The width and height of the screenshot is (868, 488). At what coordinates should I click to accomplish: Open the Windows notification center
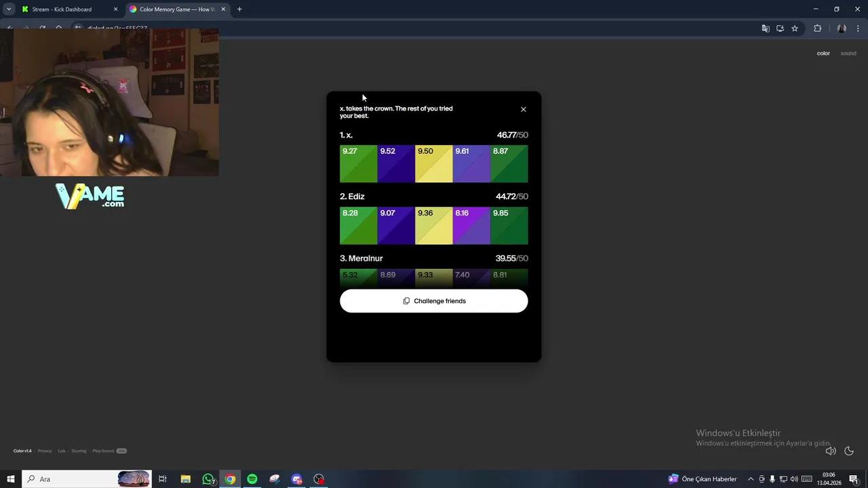click(x=854, y=479)
